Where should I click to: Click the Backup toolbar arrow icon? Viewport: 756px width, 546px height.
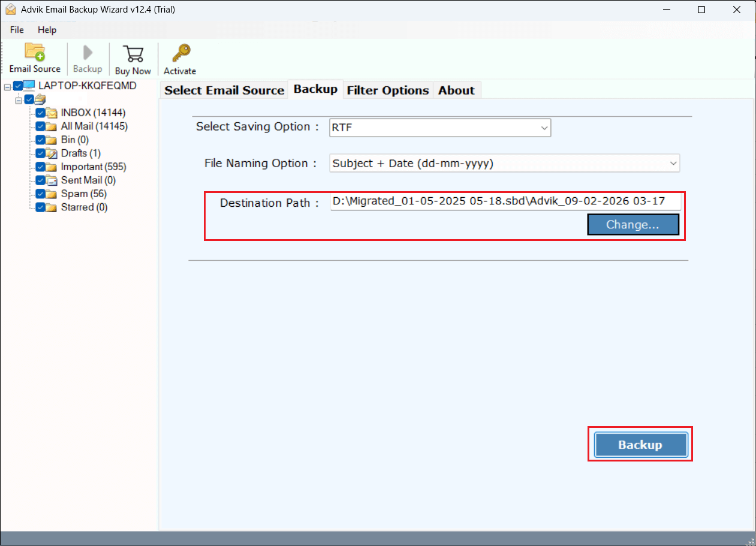click(x=88, y=53)
